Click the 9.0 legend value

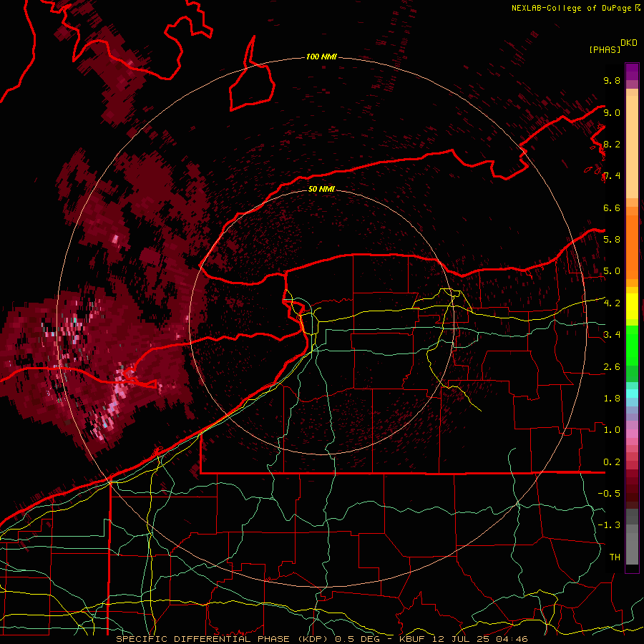[x=612, y=112]
